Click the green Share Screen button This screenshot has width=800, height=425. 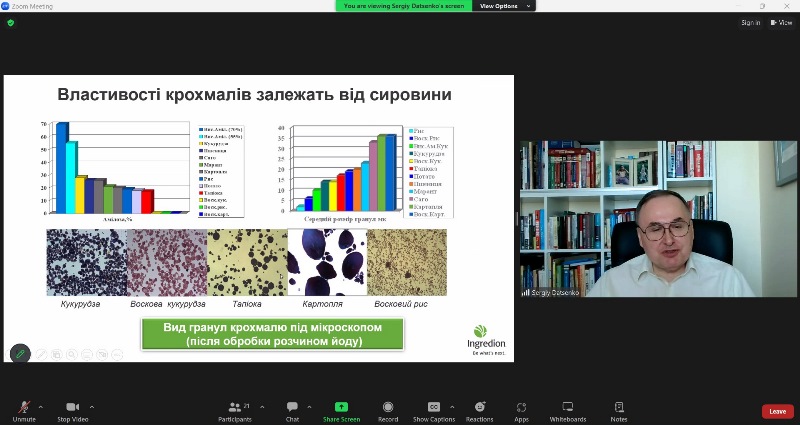[341, 411]
